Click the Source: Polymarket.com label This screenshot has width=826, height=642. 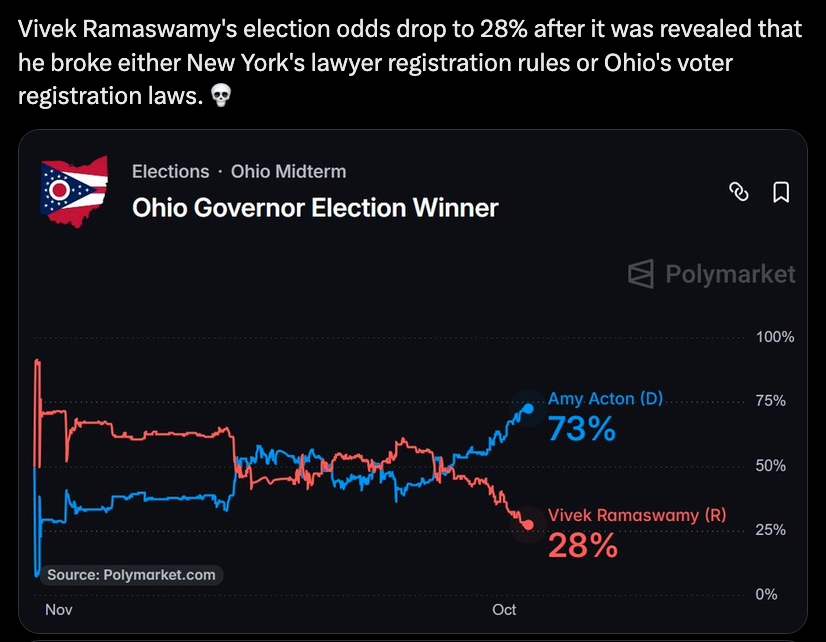pos(131,575)
